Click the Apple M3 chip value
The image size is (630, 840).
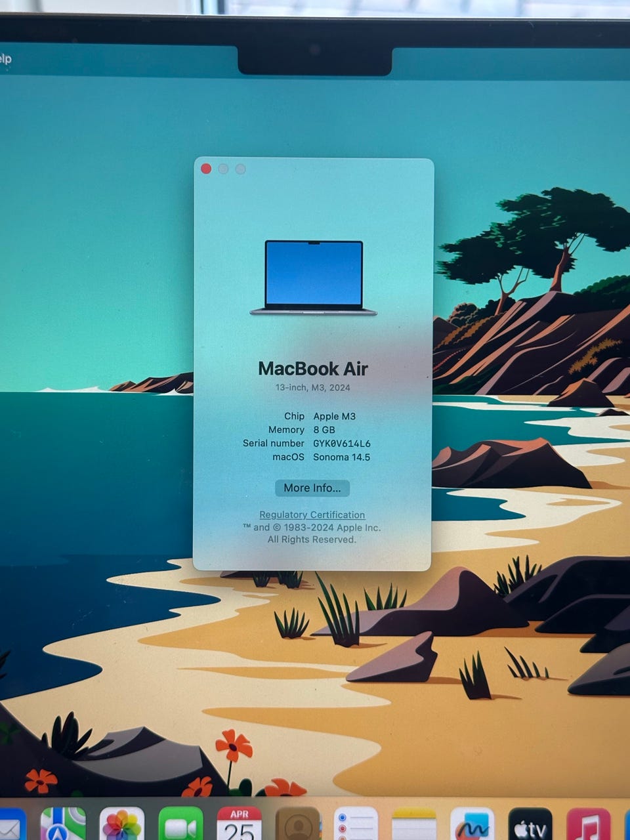pos(335,416)
